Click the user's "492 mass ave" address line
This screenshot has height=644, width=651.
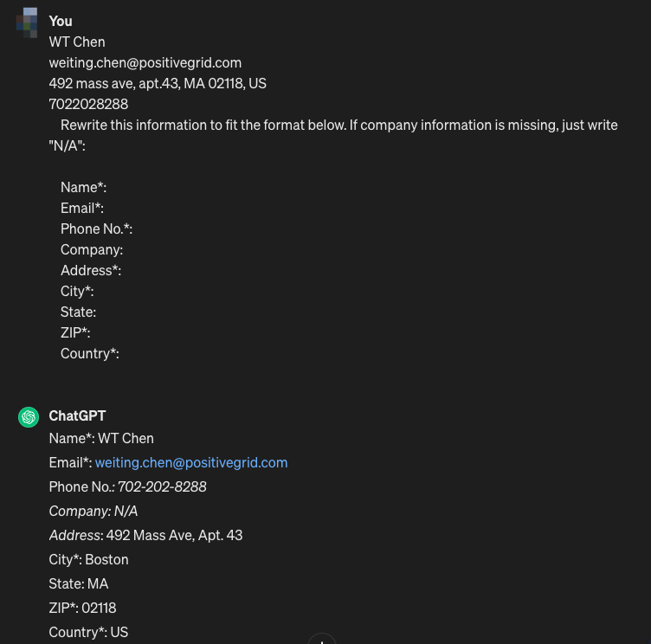tap(158, 83)
